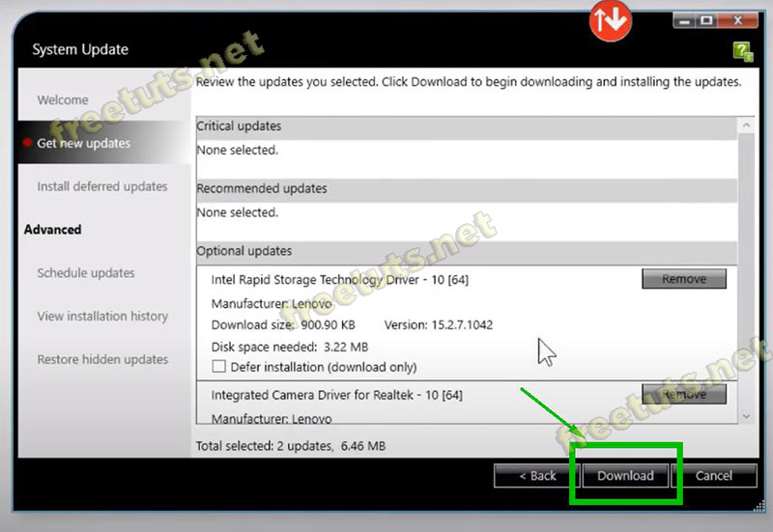Close the System Update window
Image resolution: width=773 pixels, height=532 pixels.
[x=737, y=20]
